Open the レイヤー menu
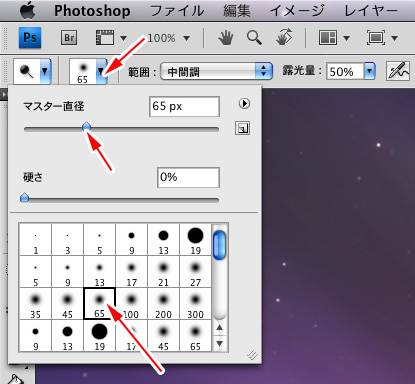The width and height of the screenshot is (415, 384). pyautogui.click(x=371, y=11)
